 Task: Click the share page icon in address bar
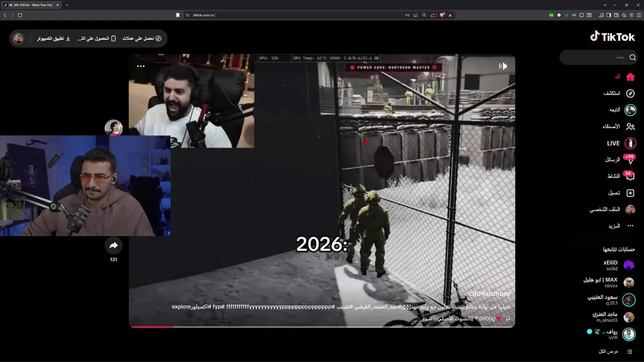pyautogui.click(x=433, y=15)
